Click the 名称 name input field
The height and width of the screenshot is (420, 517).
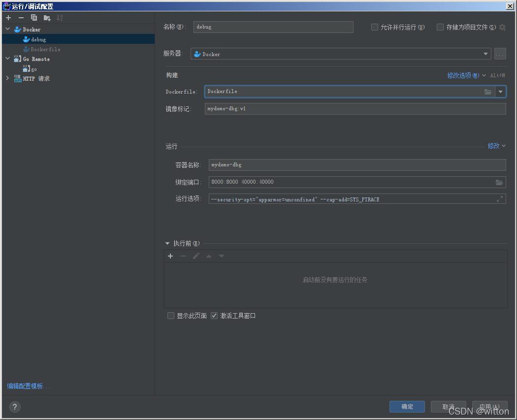273,27
